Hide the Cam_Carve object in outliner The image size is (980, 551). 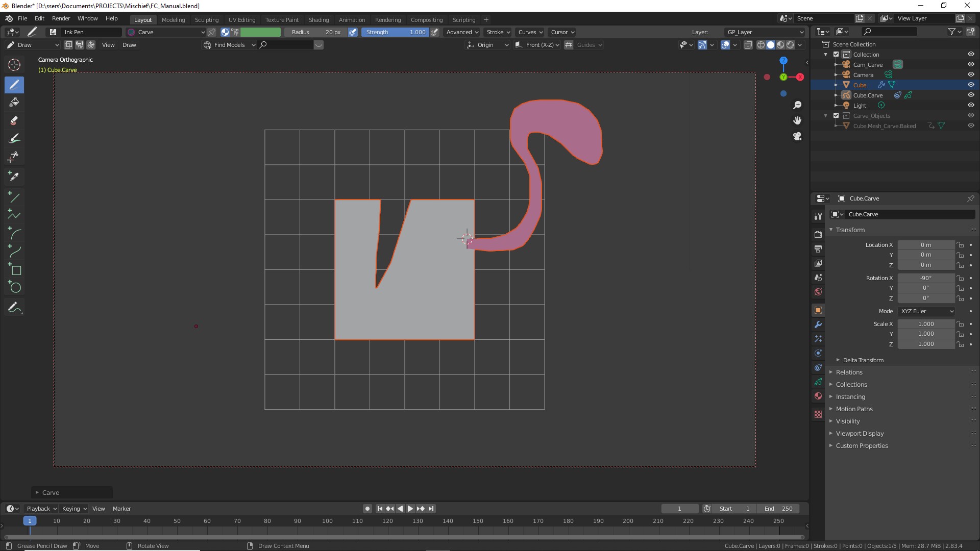pos(971,64)
